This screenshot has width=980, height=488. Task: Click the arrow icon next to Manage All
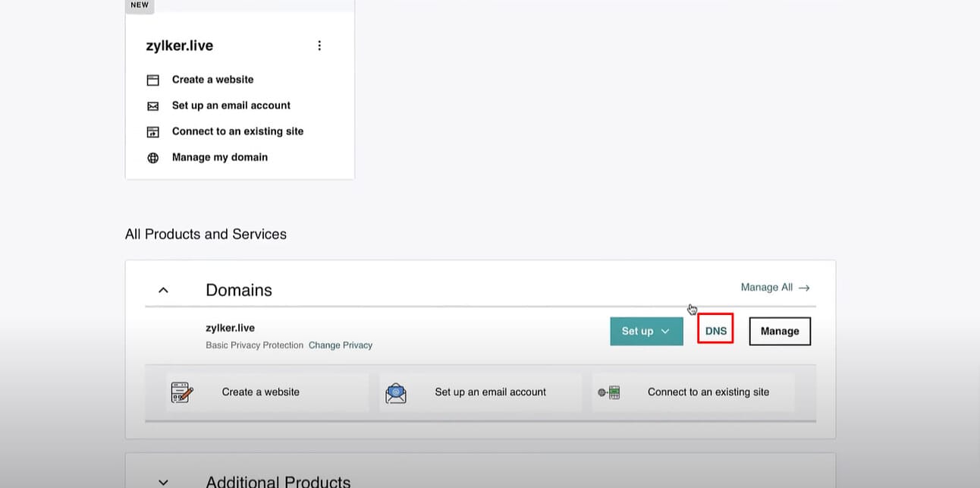tap(805, 288)
